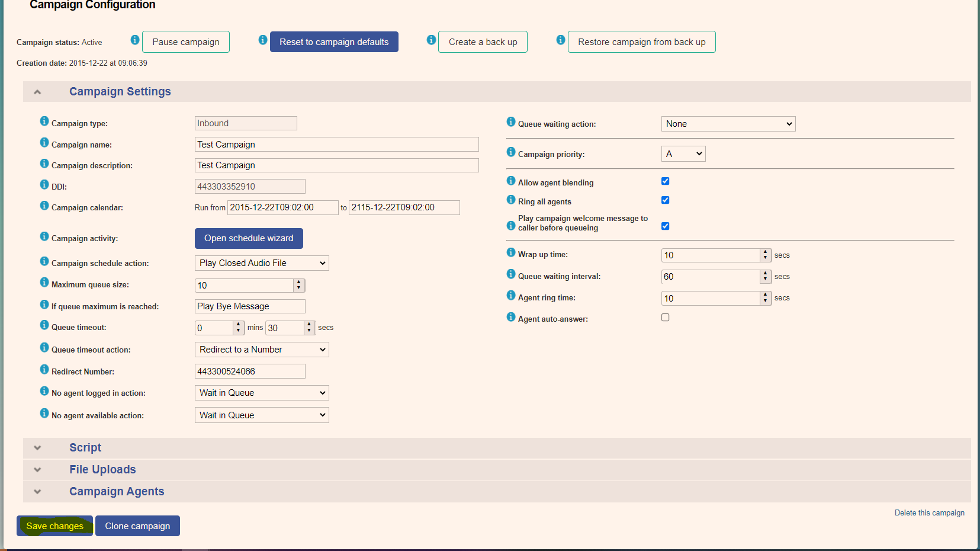Click info icon beside Restore campaign from back up
Screen dimensions: 980x551
point(561,40)
